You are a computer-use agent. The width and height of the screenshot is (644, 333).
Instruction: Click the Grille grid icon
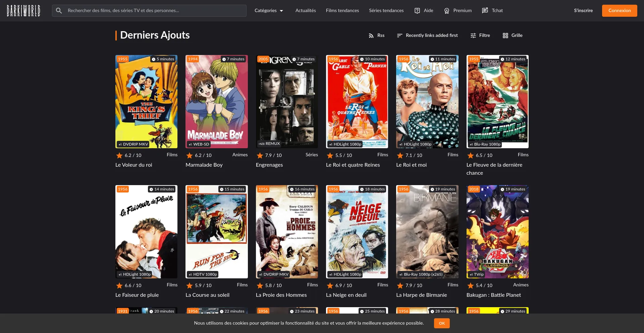pos(505,36)
